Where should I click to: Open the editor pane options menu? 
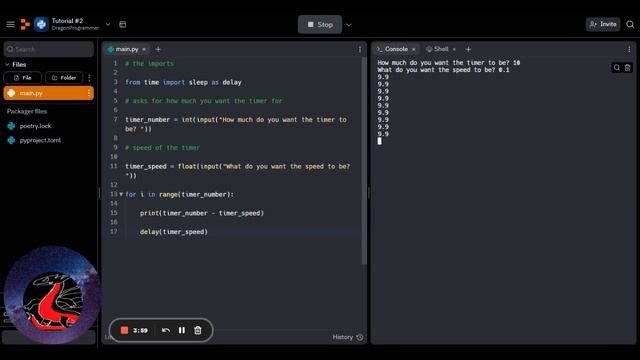click(x=360, y=49)
